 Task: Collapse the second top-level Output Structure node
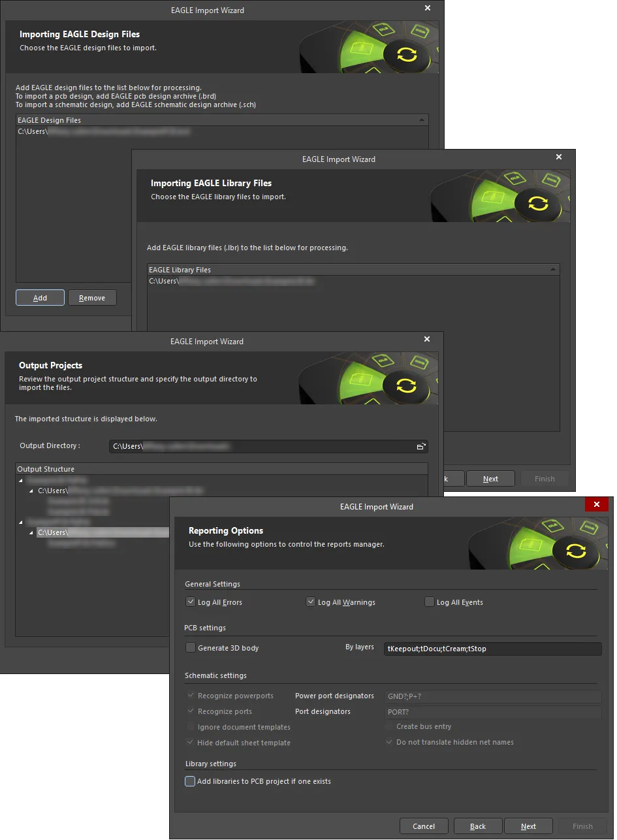pos(21,522)
